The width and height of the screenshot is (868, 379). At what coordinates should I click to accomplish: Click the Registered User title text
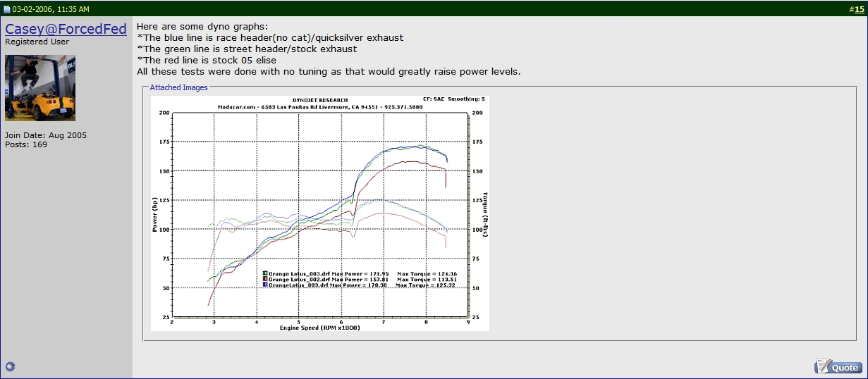[36, 42]
